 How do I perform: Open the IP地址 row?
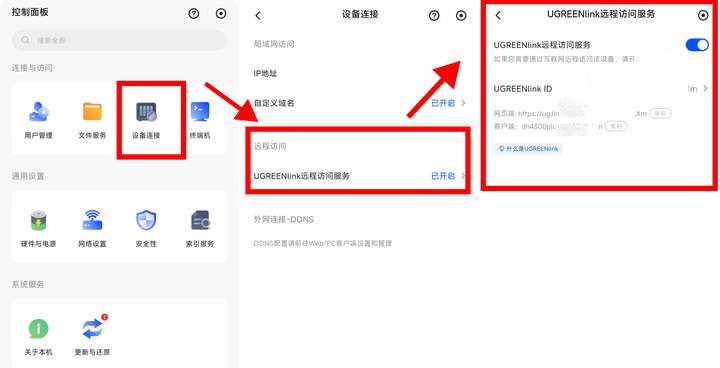360,74
